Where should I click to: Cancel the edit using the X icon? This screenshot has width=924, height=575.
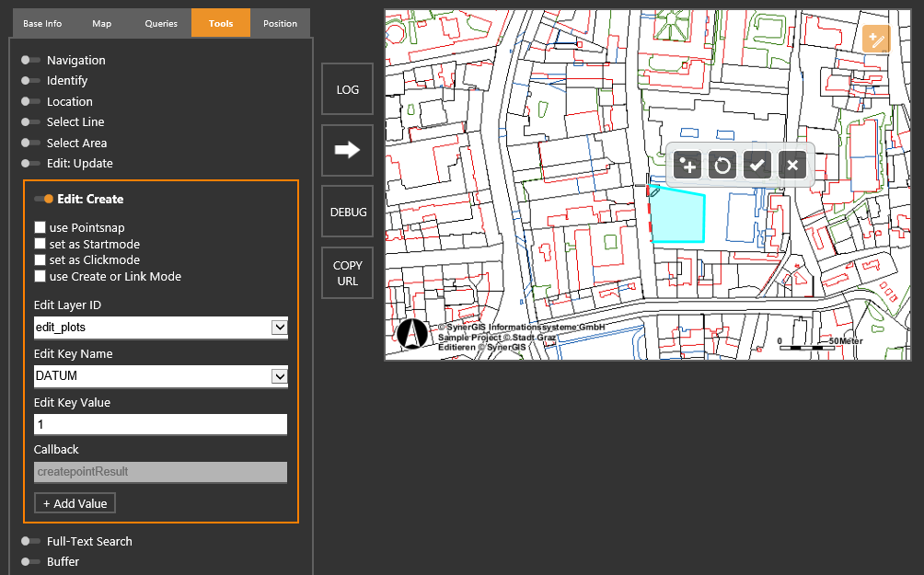[792, 165]
